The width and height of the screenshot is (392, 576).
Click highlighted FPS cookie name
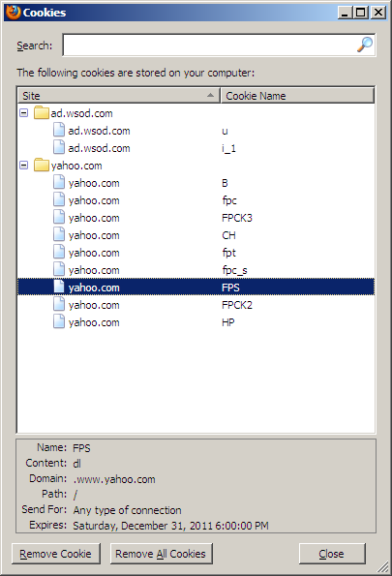click(230, 288)
